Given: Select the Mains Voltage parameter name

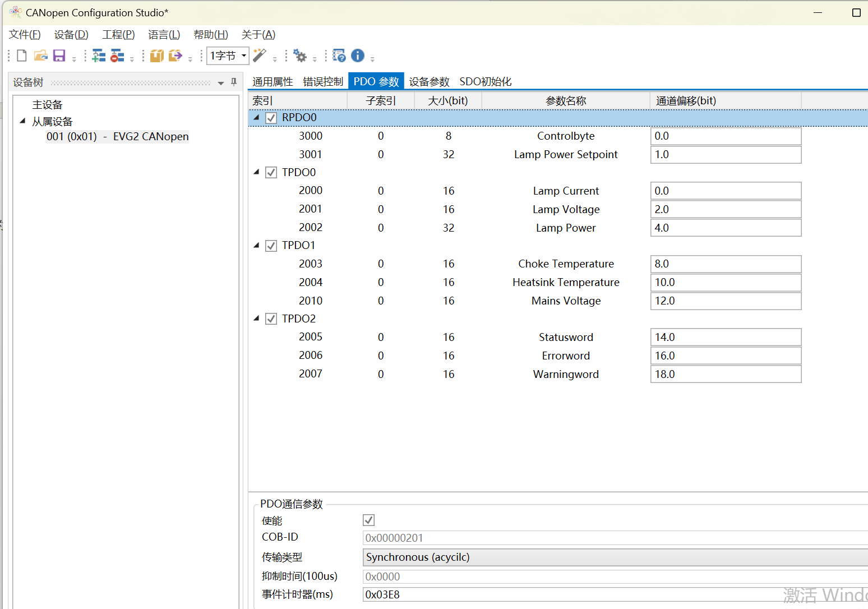Looking at the screenshot, I should point(566,301).
